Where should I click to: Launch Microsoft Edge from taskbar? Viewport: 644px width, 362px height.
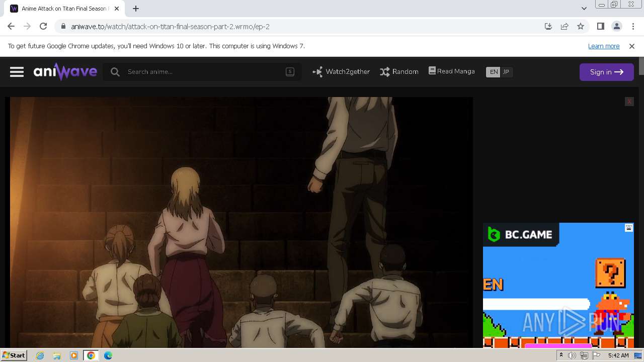pos(108,355)
